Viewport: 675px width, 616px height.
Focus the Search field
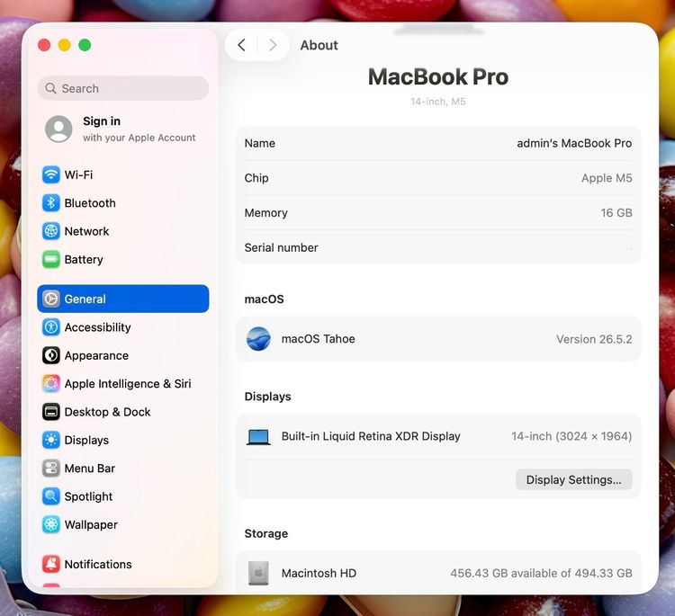[123, 88]
